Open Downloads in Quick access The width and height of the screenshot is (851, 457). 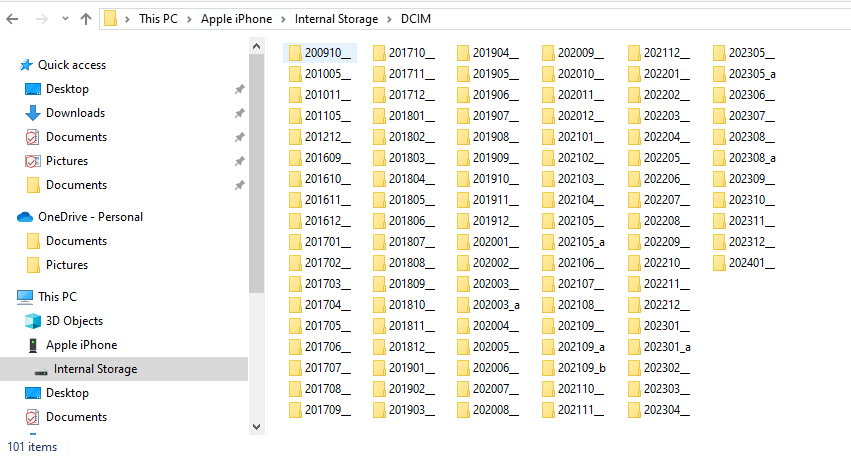tap(75, 113)
